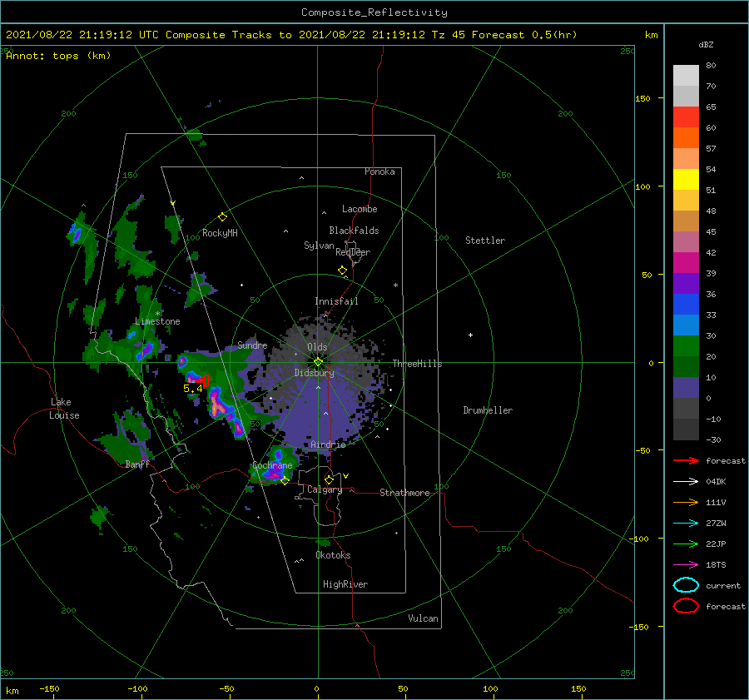Click the red forecast arrow in legend

pyautogui.click(x=686, y=460)
